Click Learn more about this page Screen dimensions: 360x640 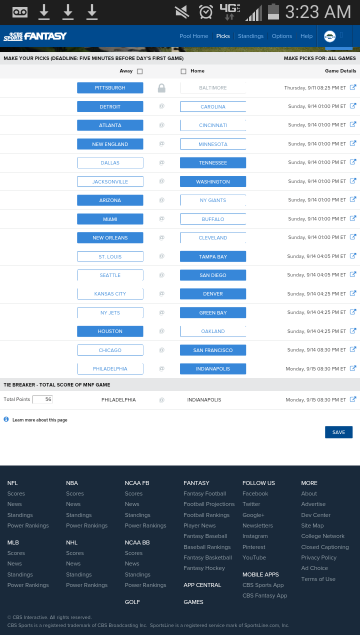pyautogui.click(x=40, y=420)
